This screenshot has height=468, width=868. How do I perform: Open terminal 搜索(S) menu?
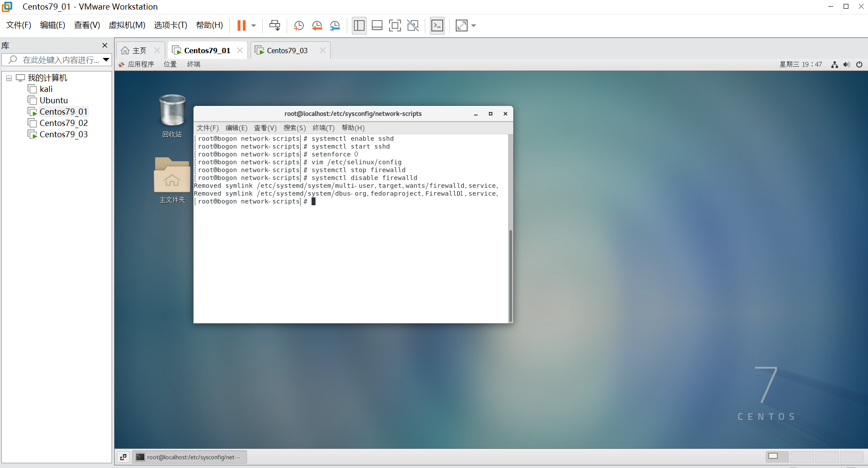click(x=295, y=128)
